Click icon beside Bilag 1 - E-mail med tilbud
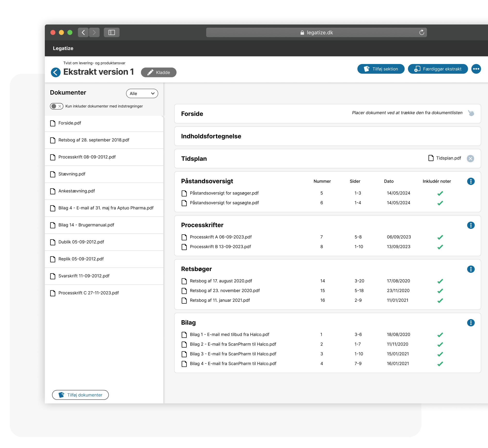Screen dimensions: 488x448 (x=184, y=335)
